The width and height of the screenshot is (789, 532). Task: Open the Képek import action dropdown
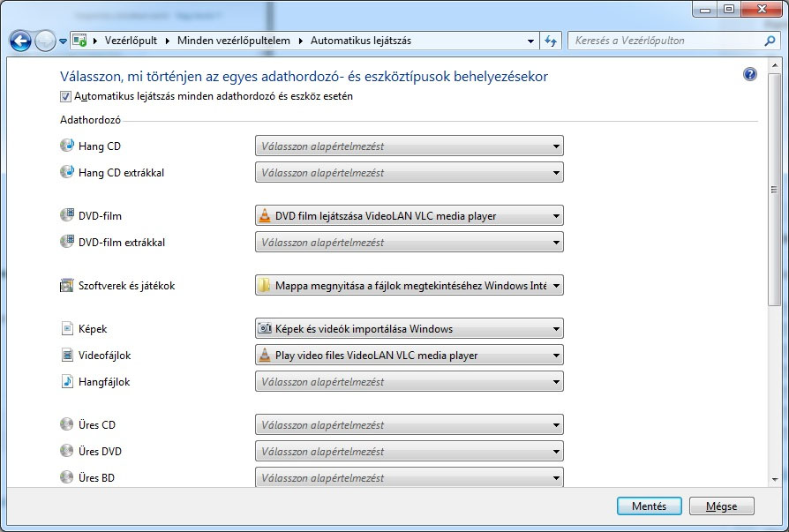click(x=409, y=329)
